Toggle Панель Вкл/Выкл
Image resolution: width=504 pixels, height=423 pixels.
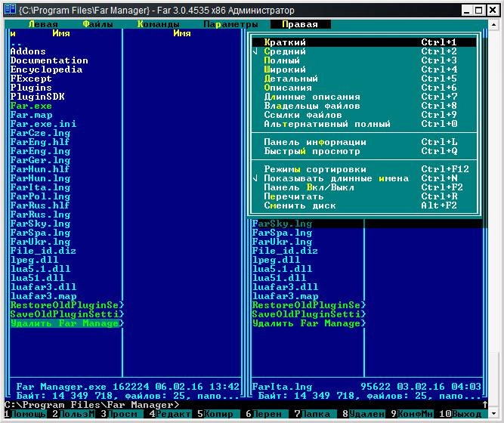point(364,187)
